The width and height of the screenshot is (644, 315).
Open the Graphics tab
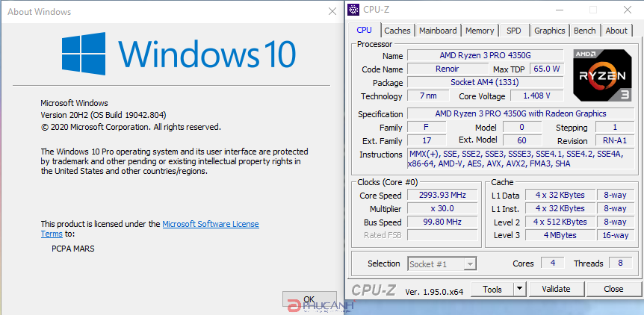tap(550, 31)
